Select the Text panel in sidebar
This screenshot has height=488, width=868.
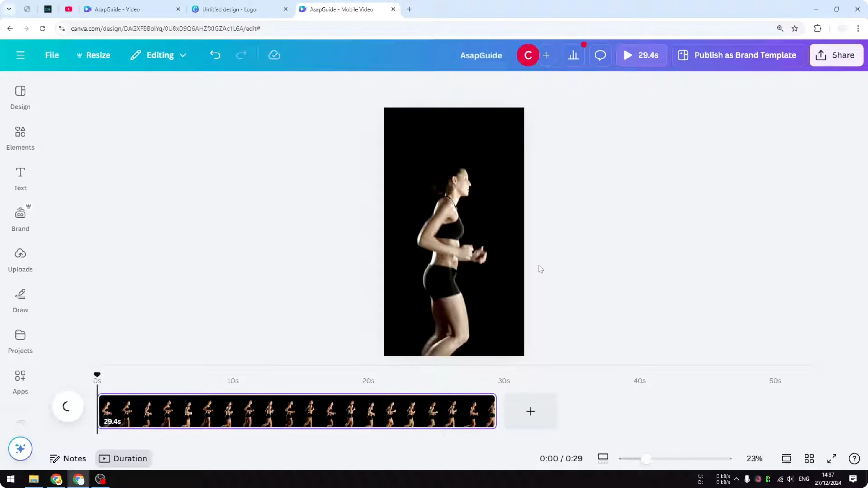coord(20,179)
